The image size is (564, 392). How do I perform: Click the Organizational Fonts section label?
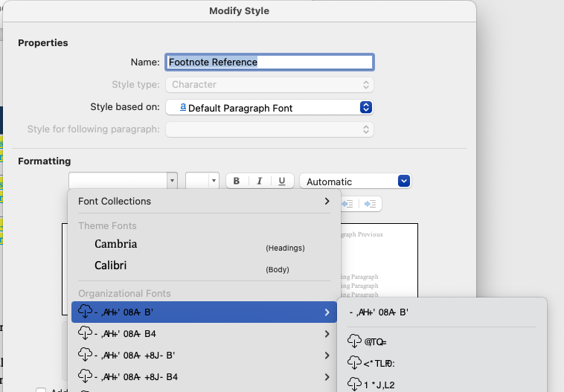coord(124,294)
